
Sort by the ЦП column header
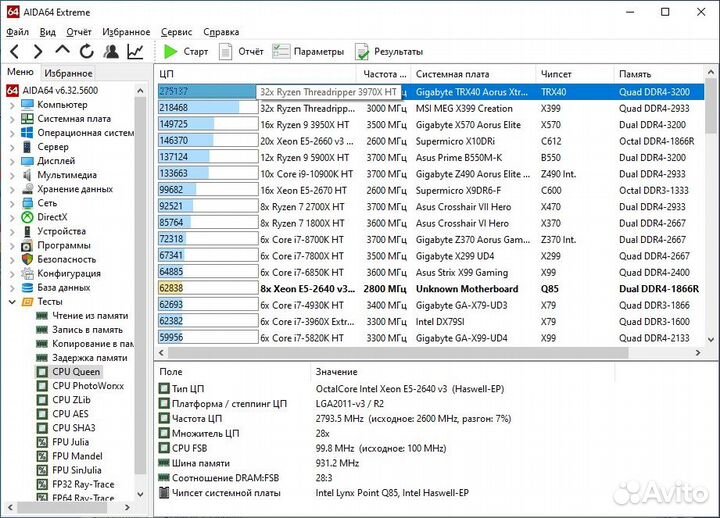tap(255, 74)
